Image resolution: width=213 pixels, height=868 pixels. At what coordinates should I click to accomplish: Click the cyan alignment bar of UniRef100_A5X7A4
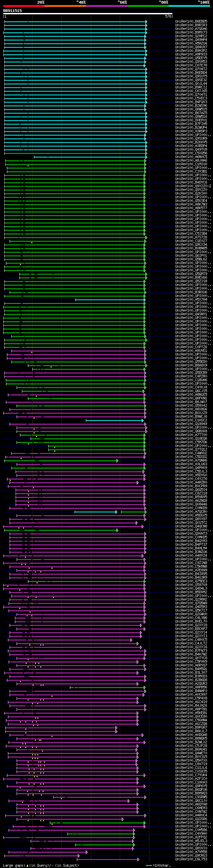(x=110, y=300)
